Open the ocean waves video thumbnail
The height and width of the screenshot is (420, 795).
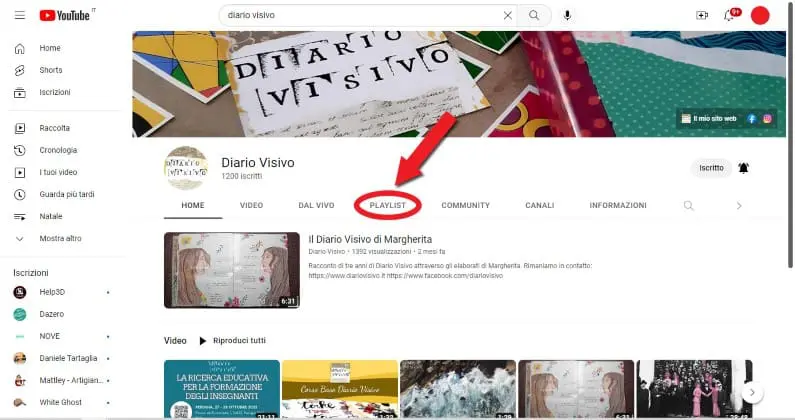(458, 389)
